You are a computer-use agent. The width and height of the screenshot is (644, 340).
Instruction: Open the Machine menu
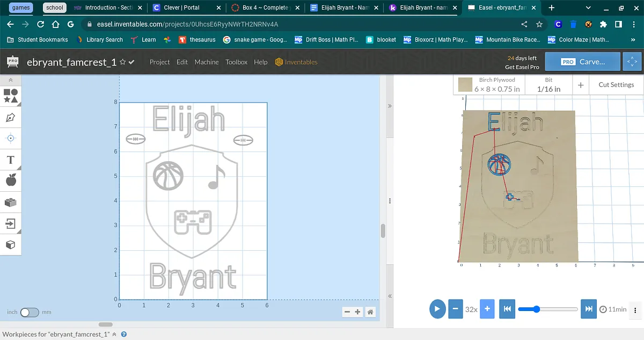click(x=206, y=62)
